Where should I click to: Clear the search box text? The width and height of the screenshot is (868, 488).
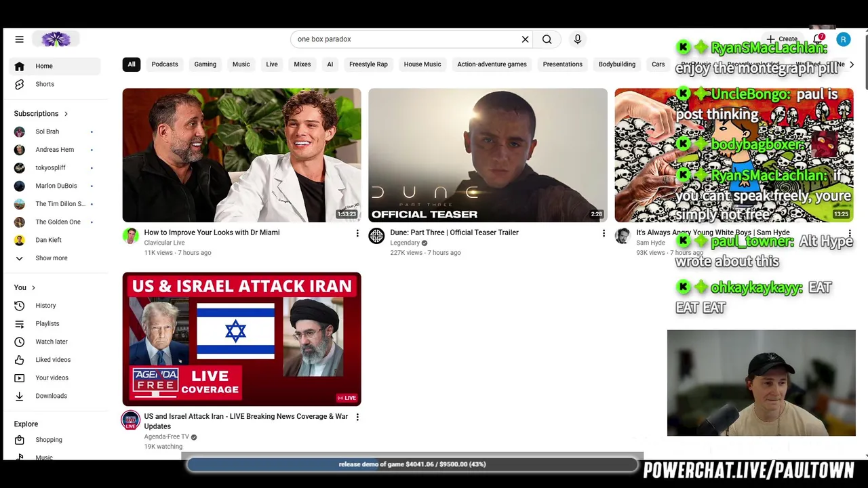[x=525, y=39]
